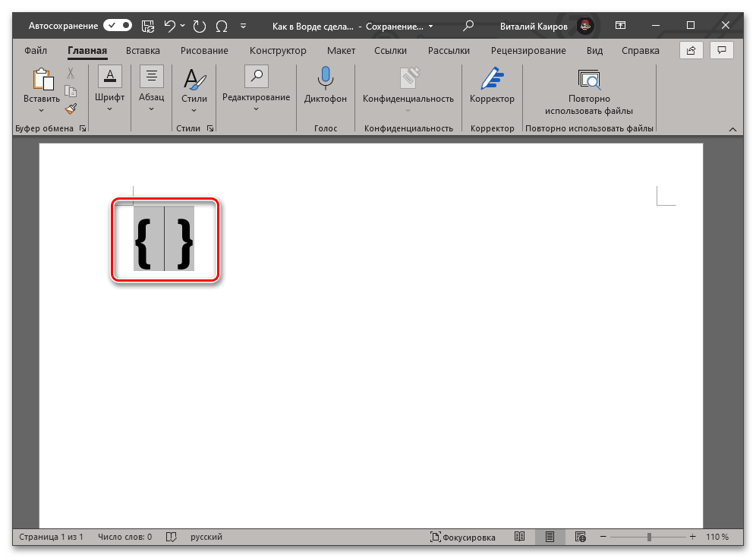The image size is (756, 558).
Task: Click the Share icon button
Action: [691, 51]
